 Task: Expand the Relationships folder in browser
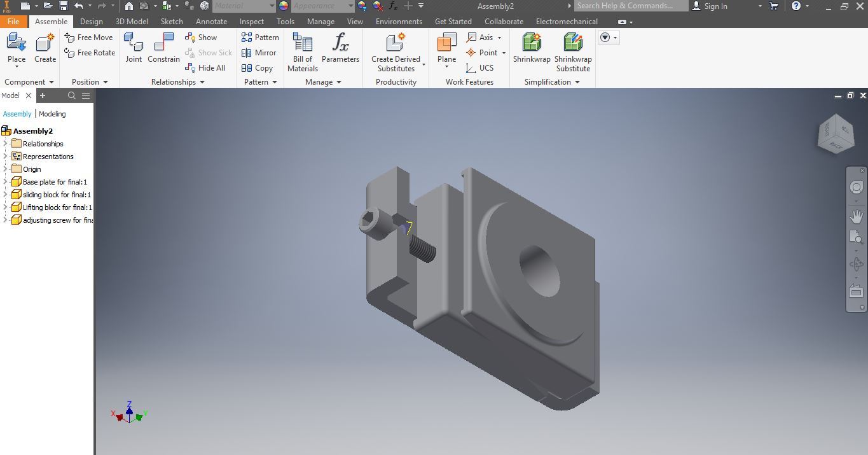5,144
